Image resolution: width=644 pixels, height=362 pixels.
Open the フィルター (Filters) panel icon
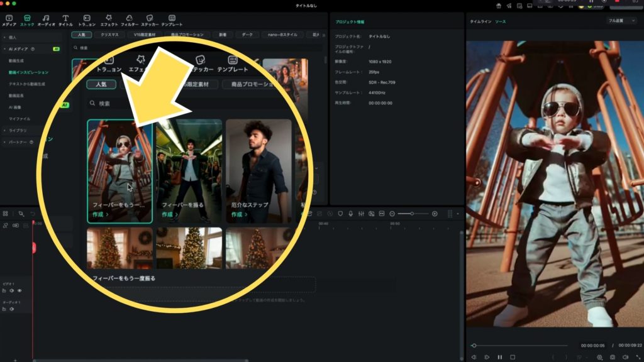click(x=129, y=18)
